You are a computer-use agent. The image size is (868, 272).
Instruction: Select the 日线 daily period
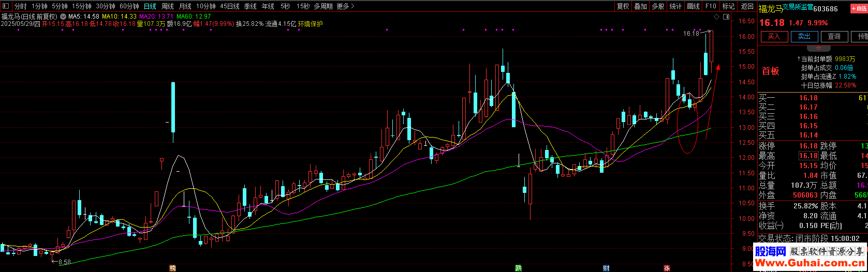[x=150, y=6]
